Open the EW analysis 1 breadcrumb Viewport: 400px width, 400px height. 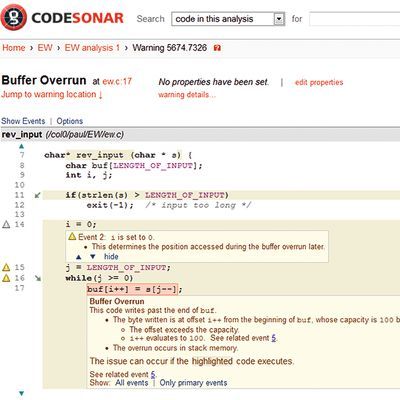click(x=92, y=48)
